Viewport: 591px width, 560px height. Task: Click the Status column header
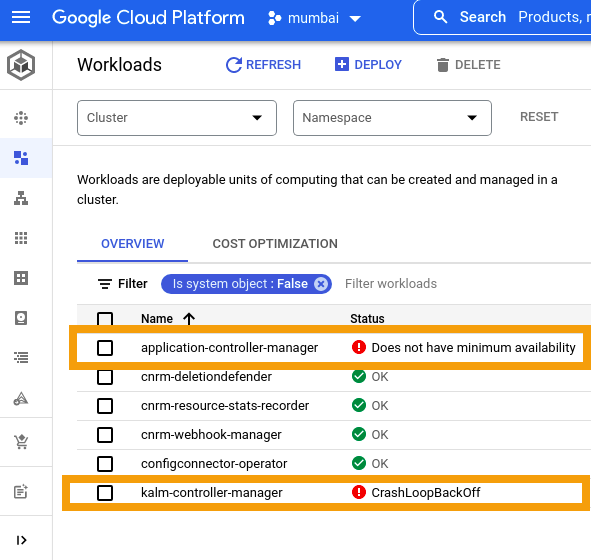[x=367, y=319]
